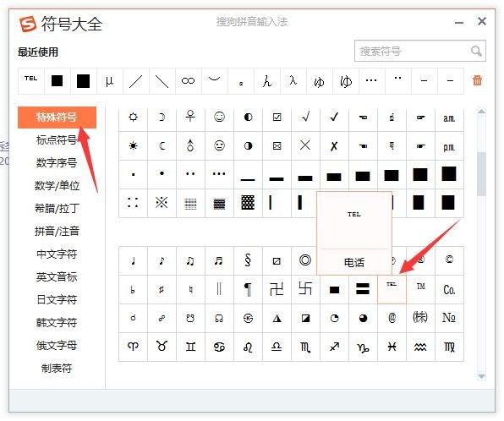Insert the p.m. symbol
The height and width of the screenshot is (421, 504).
pos(449,146)
